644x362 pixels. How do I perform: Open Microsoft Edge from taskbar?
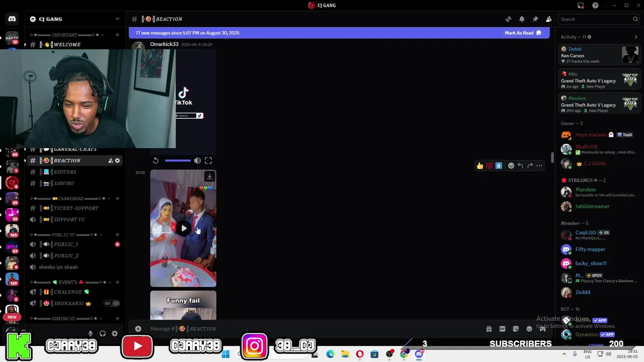pyautogui.click(x=330, y=354)
